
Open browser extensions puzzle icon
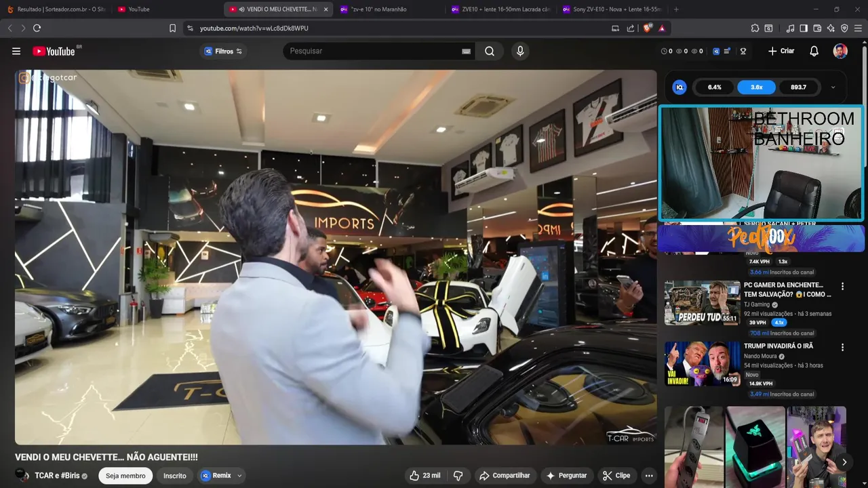(x=755, y=28)
